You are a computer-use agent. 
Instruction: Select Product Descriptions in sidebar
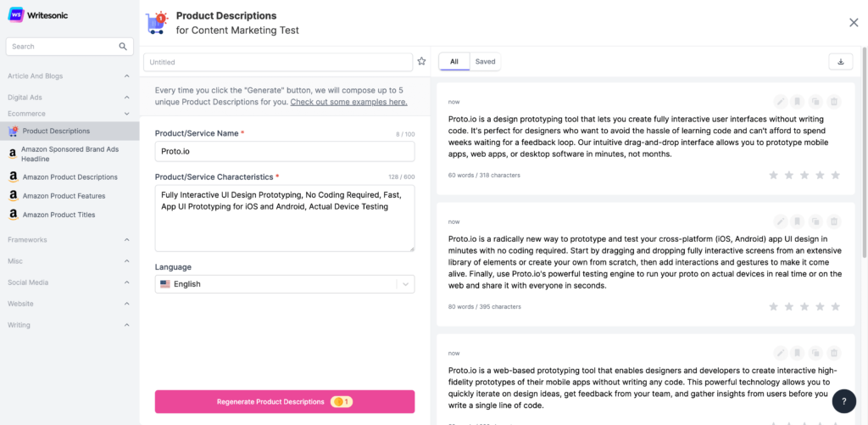(x=70, y=131)
